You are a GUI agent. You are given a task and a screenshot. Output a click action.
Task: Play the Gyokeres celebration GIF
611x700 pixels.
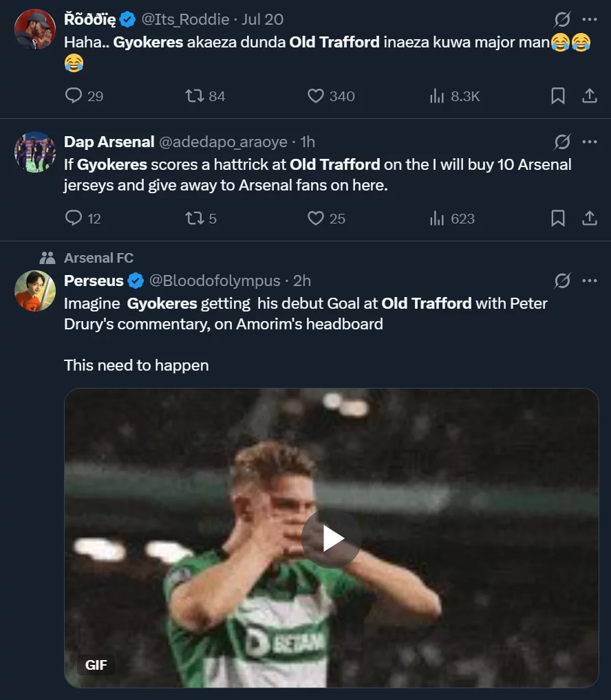coord(332,538)
